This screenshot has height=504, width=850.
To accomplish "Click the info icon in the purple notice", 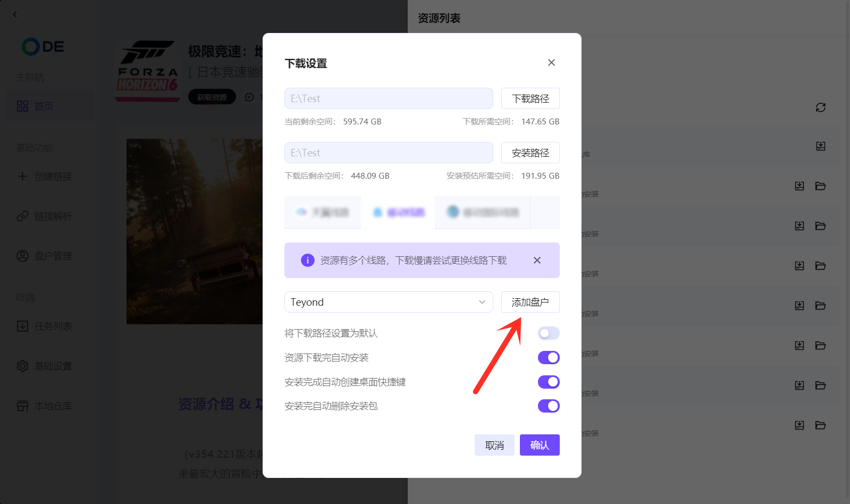I will (x=307, y=260).
